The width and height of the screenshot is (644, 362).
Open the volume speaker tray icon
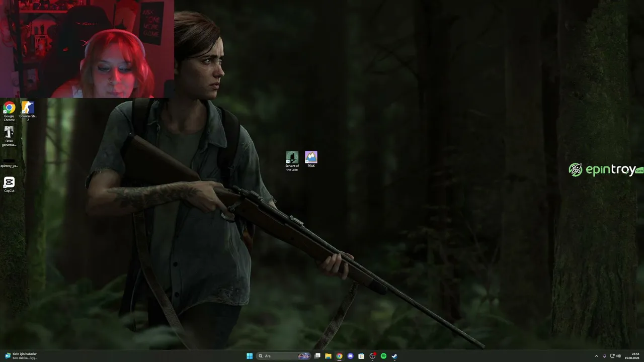click(x=619, y=356)
